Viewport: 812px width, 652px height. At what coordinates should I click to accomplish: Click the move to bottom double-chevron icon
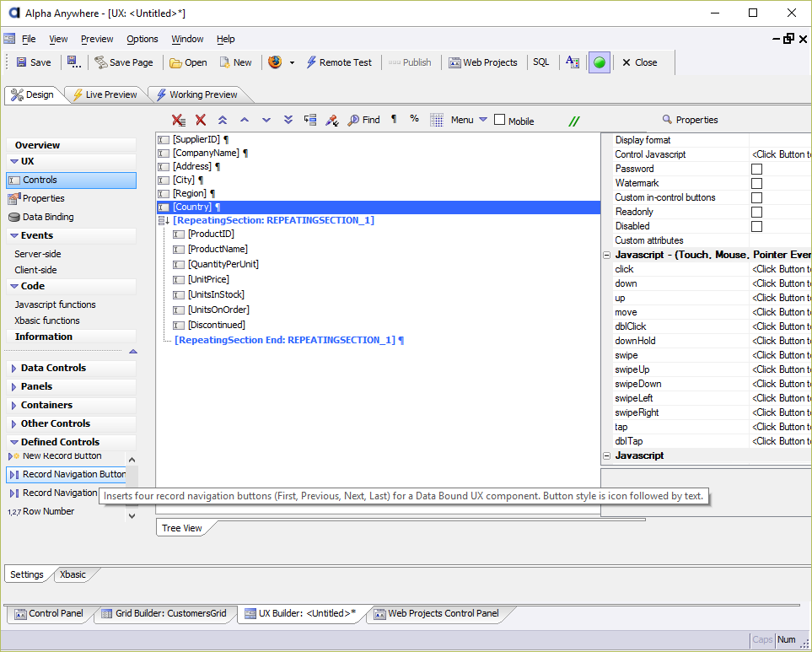[288, 120]
